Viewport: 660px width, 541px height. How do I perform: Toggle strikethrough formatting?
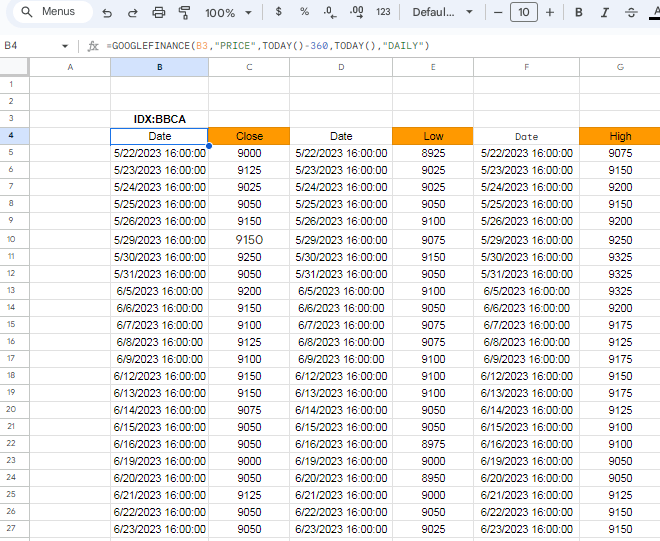click(630, 13)
